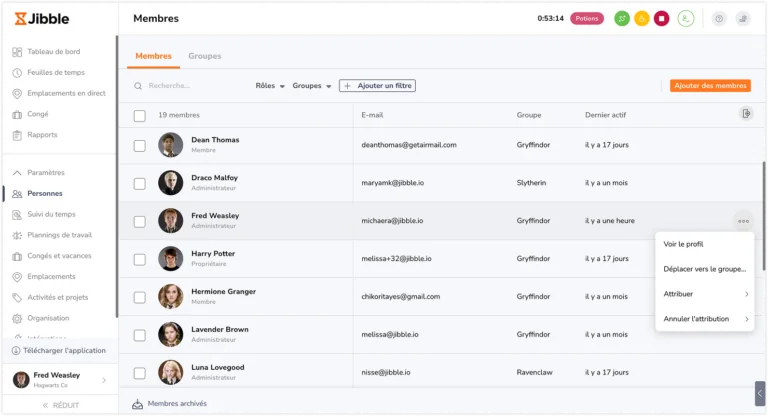Click the search magnifier icon
The height and width of the screenshot is (416, 768).
pos(138,86)
